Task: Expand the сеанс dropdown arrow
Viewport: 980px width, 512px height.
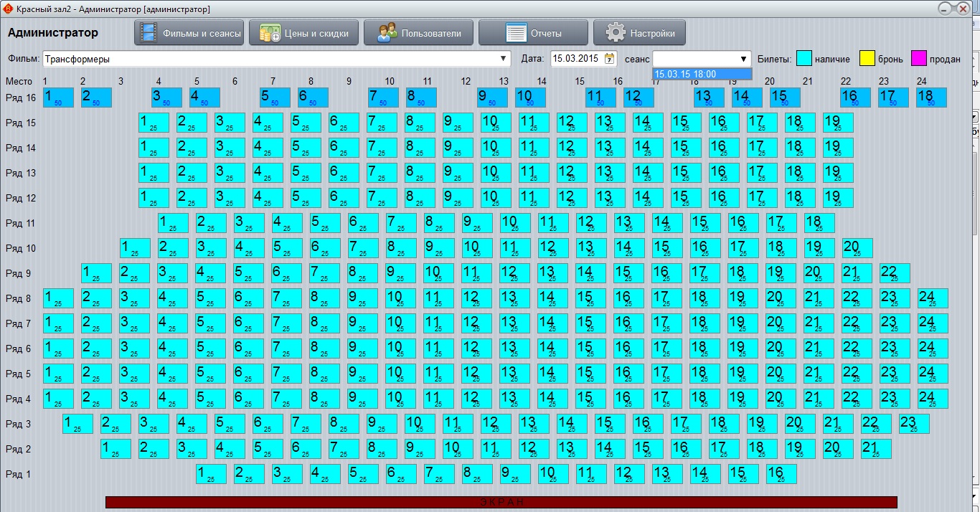Action: (743, 59)
